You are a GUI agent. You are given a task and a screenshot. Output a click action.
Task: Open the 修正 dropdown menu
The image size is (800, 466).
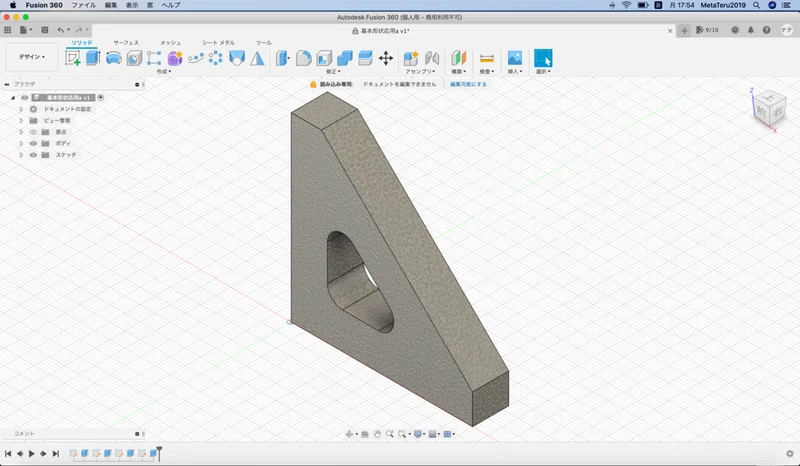pos(333,71)
